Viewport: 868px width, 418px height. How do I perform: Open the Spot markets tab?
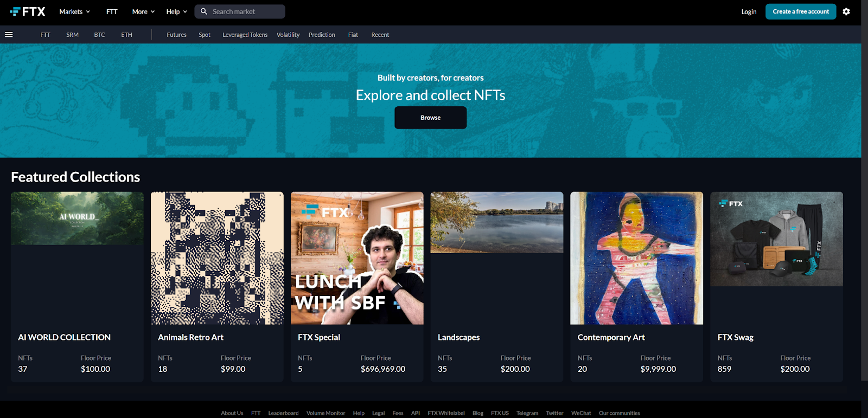click(205, 35)
